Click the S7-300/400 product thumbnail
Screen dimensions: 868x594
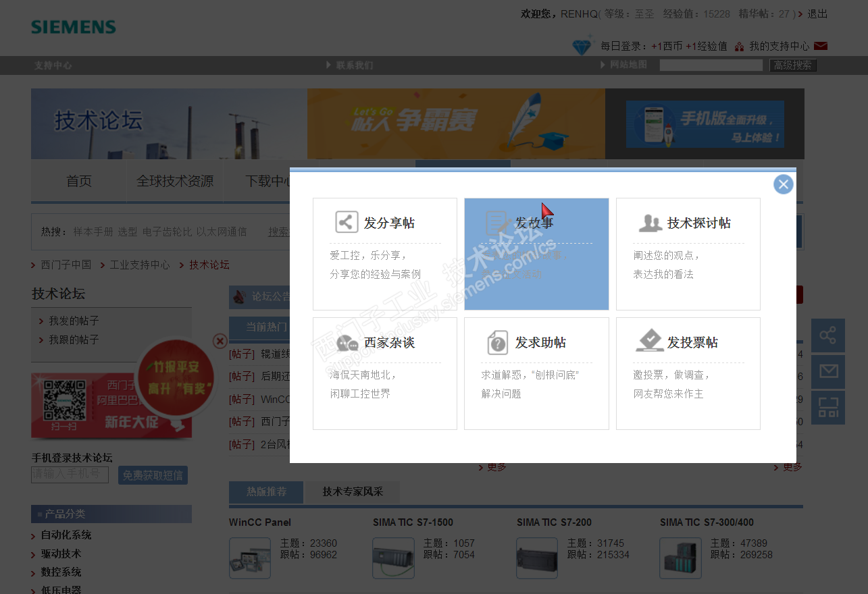tap(680, 558)
